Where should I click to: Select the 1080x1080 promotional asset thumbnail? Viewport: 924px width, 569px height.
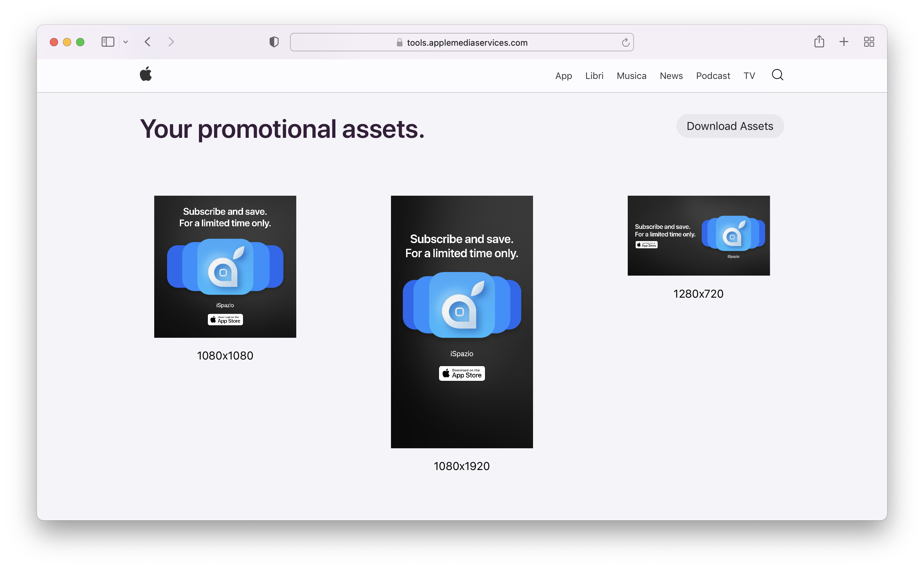click(x=225, y=267)
